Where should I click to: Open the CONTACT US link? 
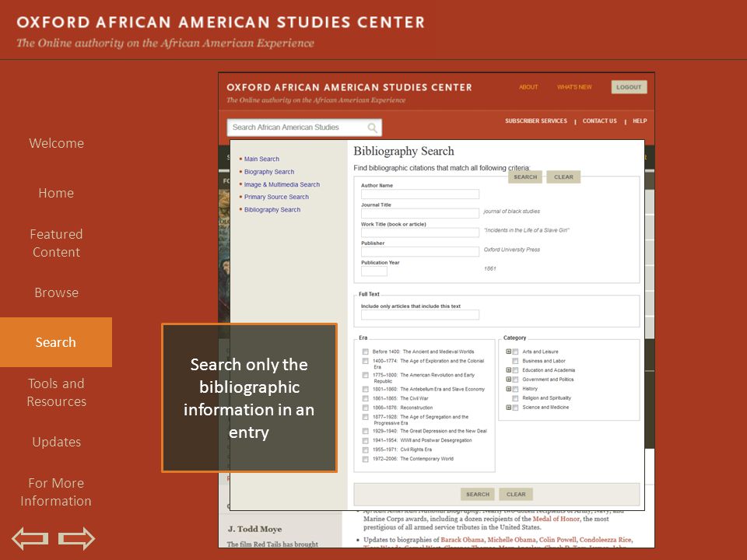tap(599, 121)
